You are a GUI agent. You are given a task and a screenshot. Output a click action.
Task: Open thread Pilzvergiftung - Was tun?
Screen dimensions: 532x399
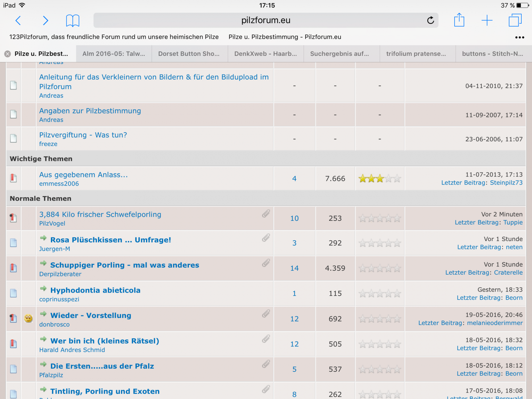click(83, 135)
